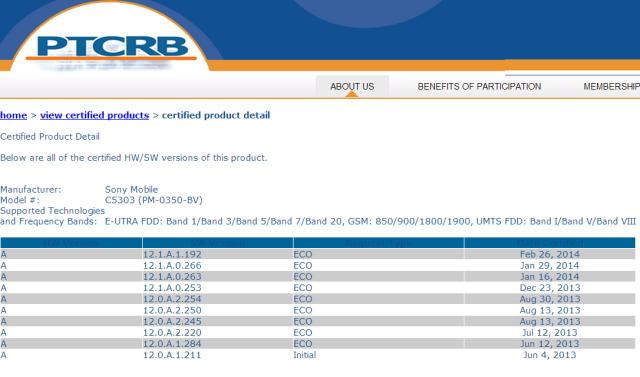Click the Jan 29, 2014 date cell
The image size is (640, 377).
click(549, 266)
